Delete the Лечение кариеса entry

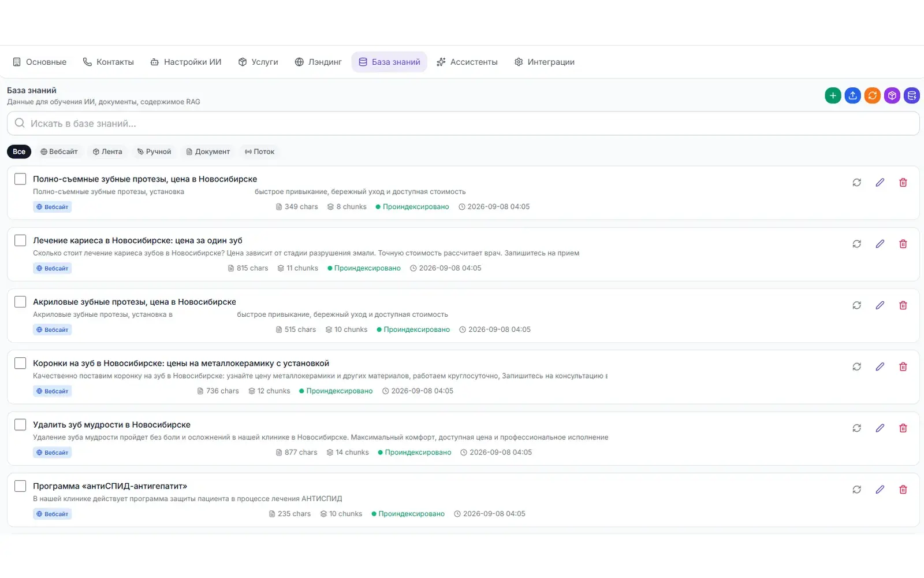[903, 244]
